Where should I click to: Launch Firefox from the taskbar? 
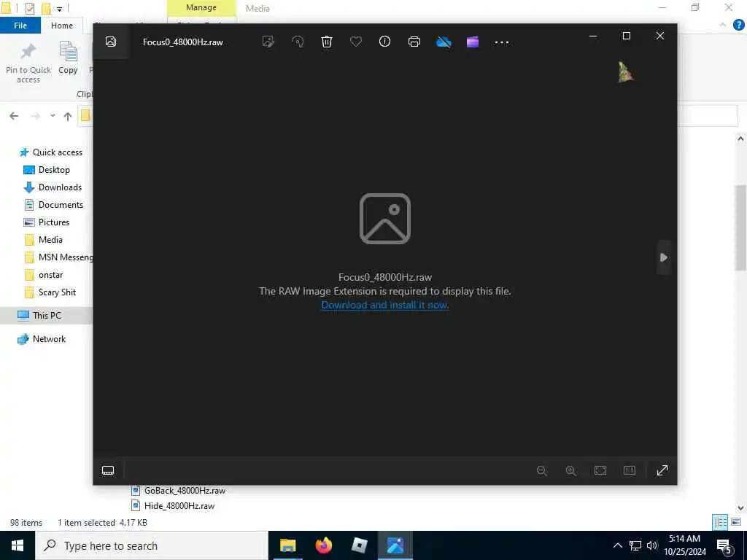[323, 545]
